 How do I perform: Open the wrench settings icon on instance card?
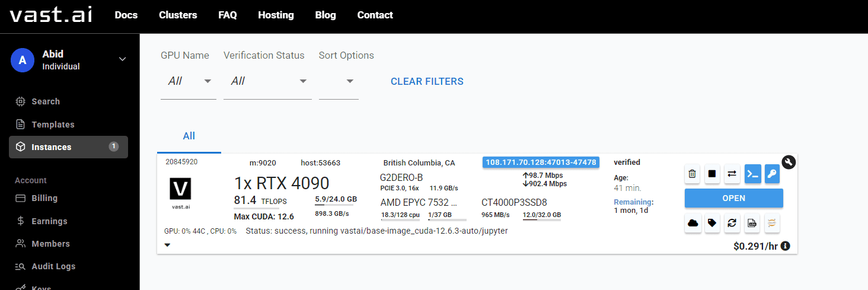pos(789,162)
